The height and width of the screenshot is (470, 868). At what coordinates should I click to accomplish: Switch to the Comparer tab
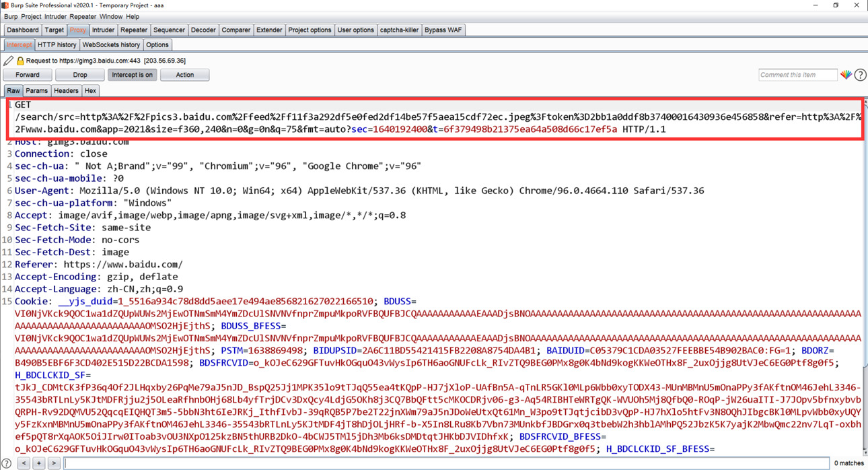[x=236, y=30]
